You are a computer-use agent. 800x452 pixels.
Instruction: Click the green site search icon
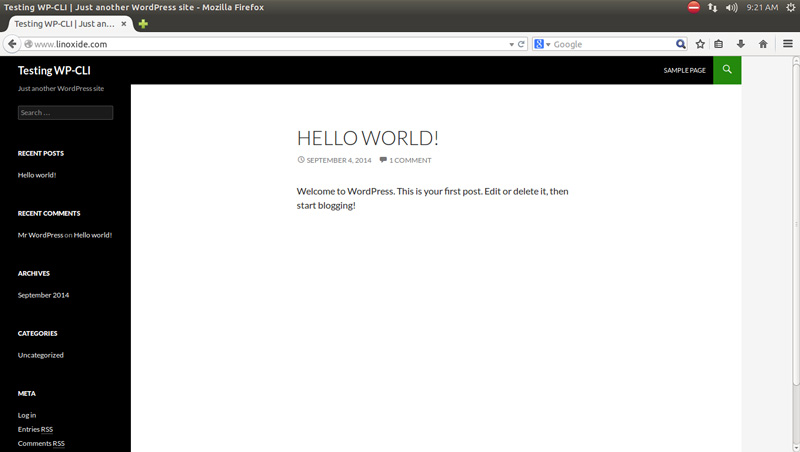[x=727, y=70]
